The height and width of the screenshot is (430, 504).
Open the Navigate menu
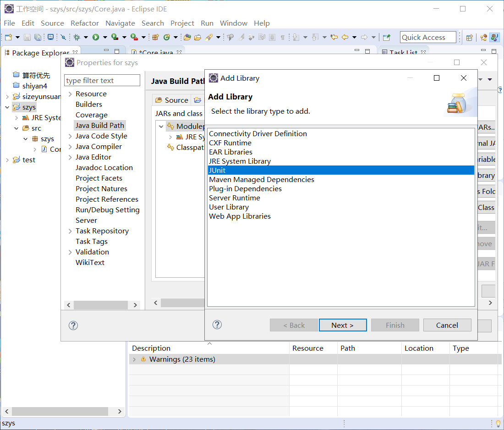point(120,23)
